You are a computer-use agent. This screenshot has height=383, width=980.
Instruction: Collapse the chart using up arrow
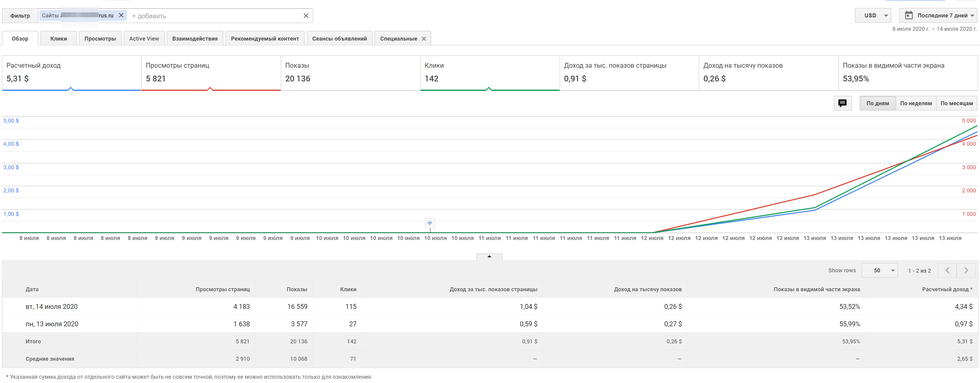(x=489, y=256)
